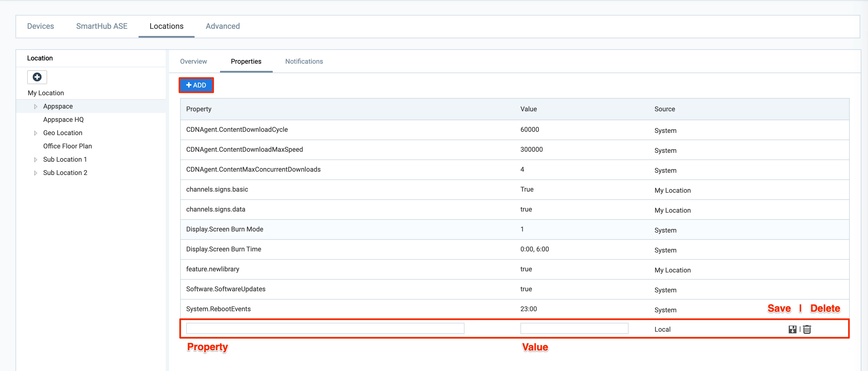Click the Property column header

tap(199, 109)
